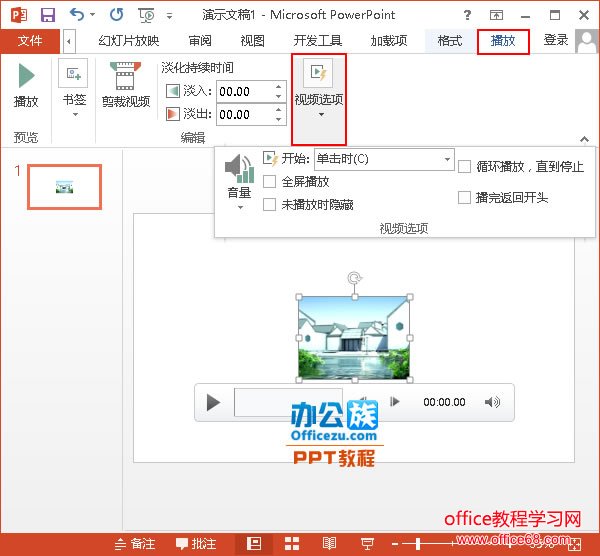Switch to the 审阅 tab
This screenshot has width=600, height=556.
(x=200, y=41)
